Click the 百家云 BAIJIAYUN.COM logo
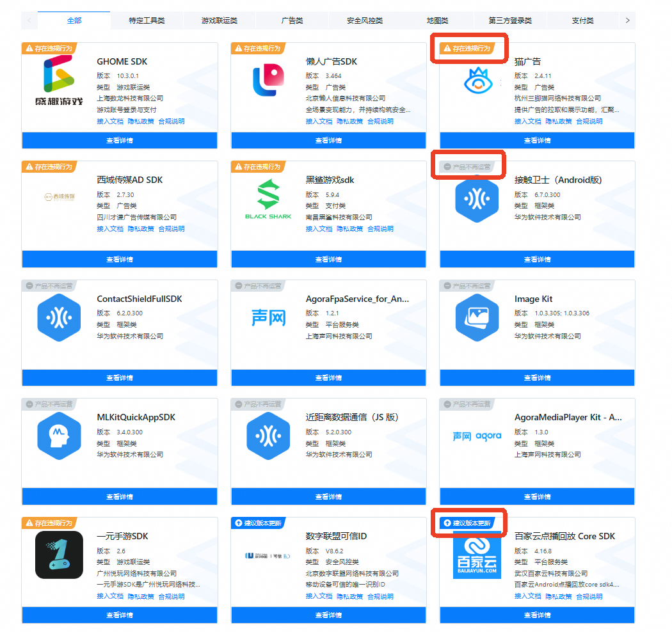Screen dimensions: 672x632 477,555
